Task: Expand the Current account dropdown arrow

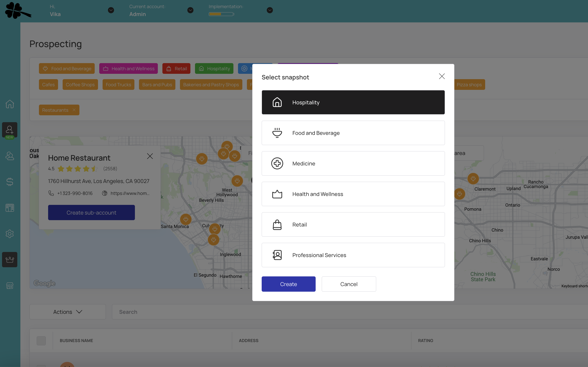Action: click(190, 10)
